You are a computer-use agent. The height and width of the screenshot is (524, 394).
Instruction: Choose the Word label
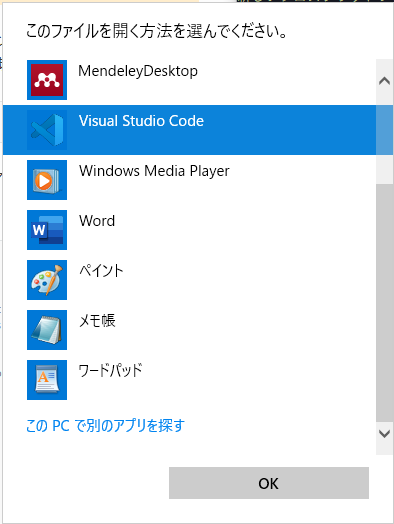coord(97,221)
